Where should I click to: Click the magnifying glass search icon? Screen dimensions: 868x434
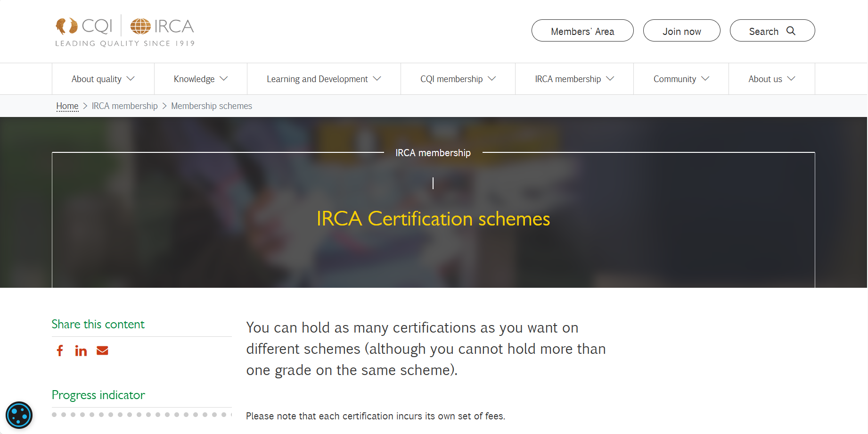click(x=791, y=31)
